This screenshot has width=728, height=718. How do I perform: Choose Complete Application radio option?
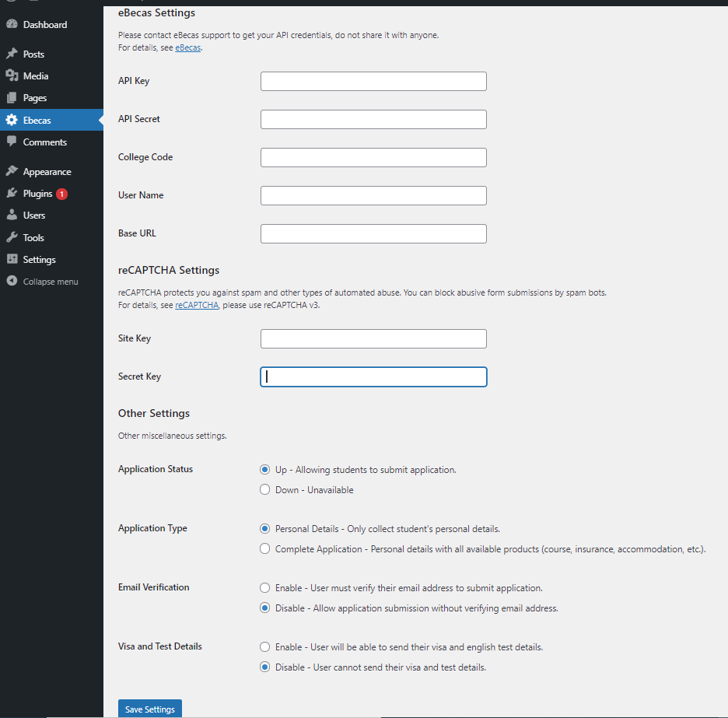pos(264,548)
